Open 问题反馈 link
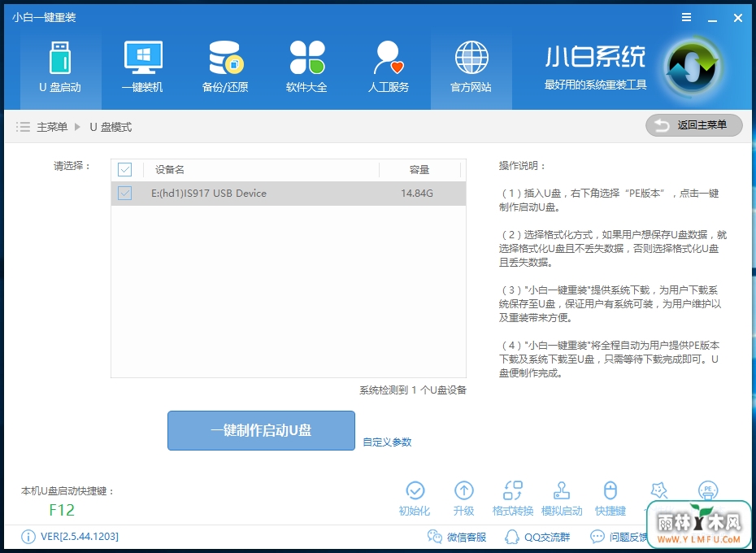The image size is (756, 553). 619,537
